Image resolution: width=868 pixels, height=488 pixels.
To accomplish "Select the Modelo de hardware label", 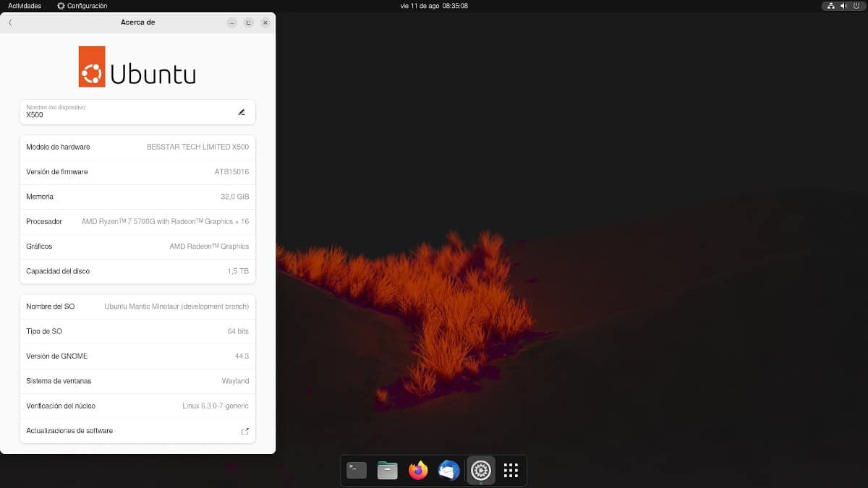I will (x=58, y=147).
